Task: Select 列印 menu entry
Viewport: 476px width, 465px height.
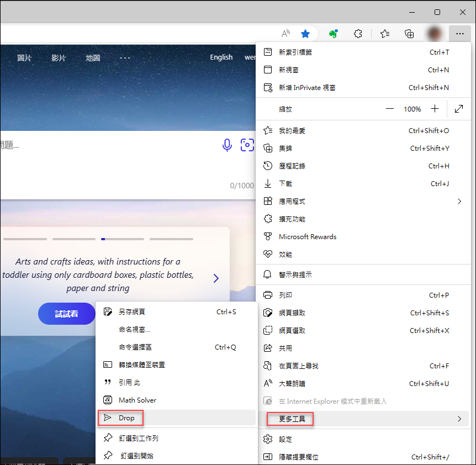Action: 363,295
